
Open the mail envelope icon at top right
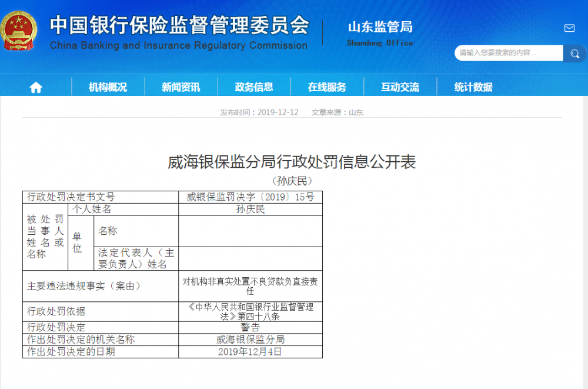pyautogui.click(x=569, y=28)
